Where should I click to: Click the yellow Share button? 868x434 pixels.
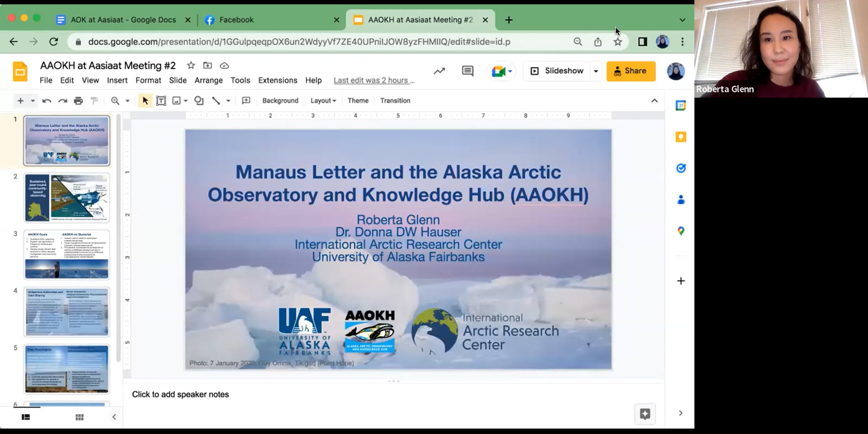(x=631, y=71)
